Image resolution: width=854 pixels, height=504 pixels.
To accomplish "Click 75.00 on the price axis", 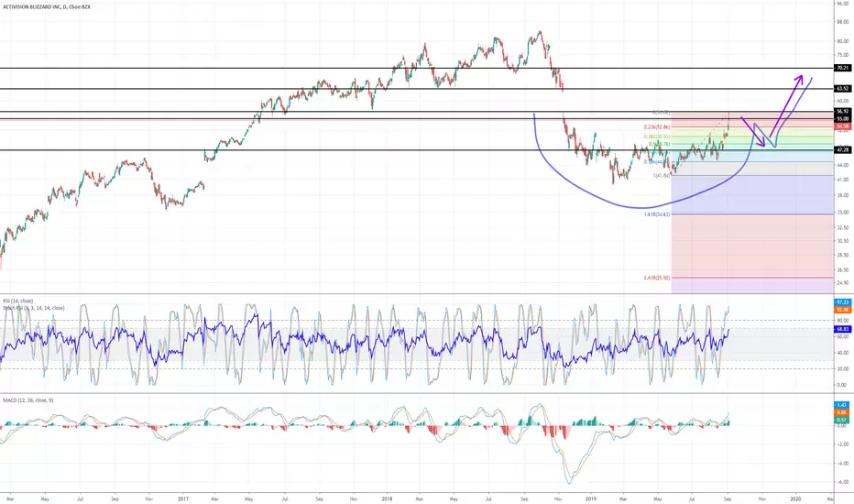I will tap(843, 55).
